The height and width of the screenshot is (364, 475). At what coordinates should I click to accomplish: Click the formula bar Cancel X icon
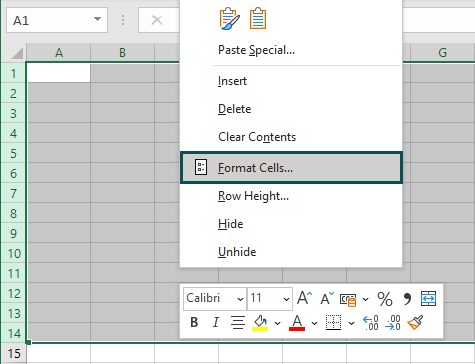(157, 20)
